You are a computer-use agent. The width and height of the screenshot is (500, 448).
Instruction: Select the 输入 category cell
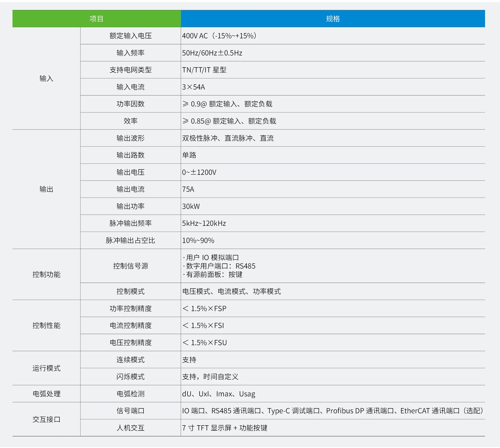46,78
